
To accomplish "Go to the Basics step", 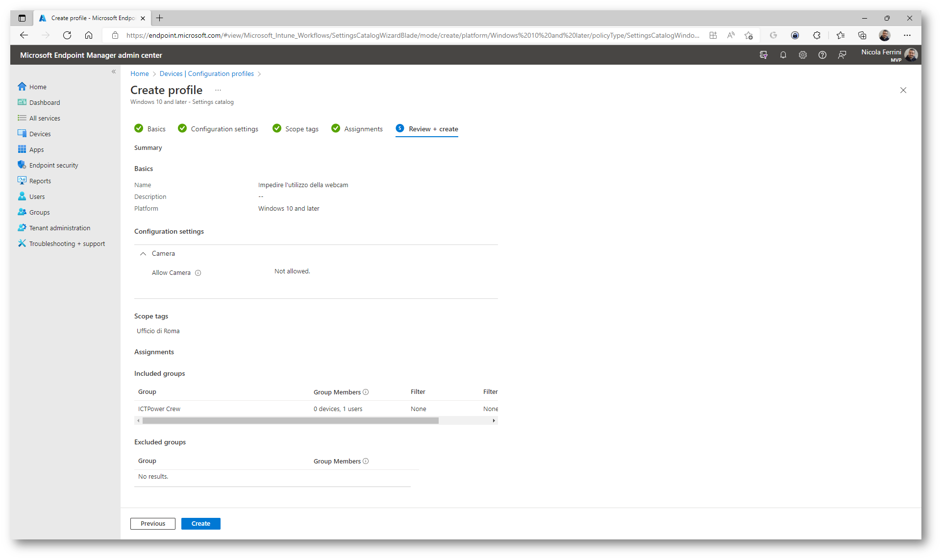I will coord(150,129).
